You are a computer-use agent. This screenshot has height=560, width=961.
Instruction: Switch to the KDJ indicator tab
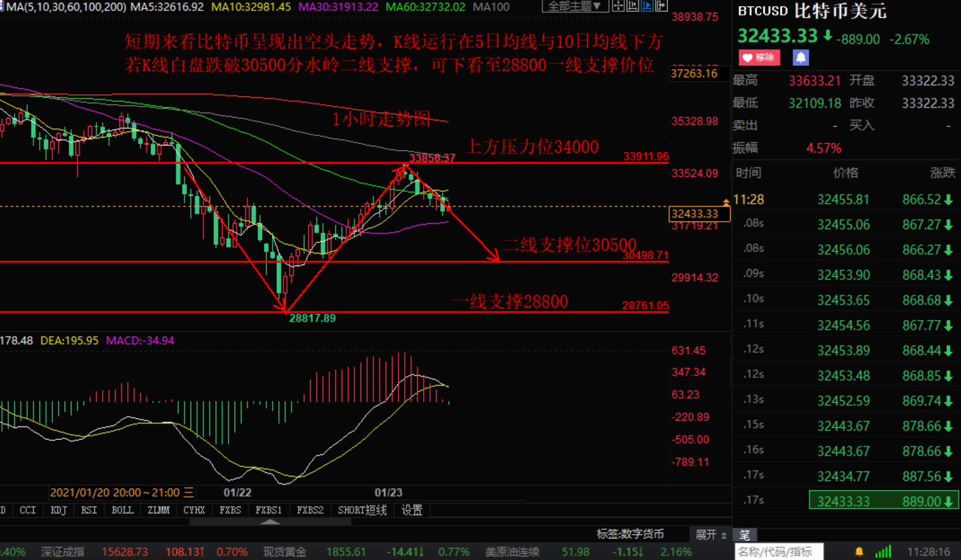pos(58,510)
